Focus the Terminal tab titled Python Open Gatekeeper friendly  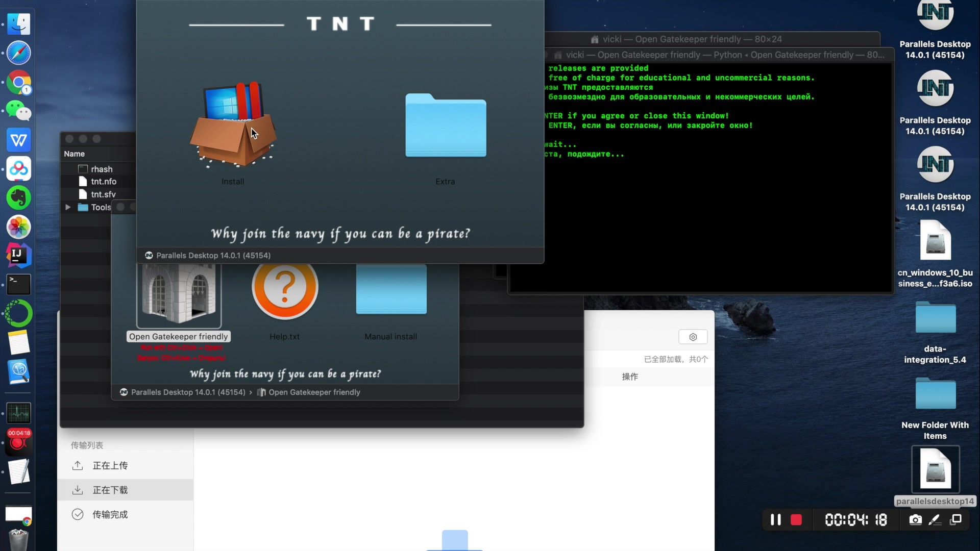720,55
